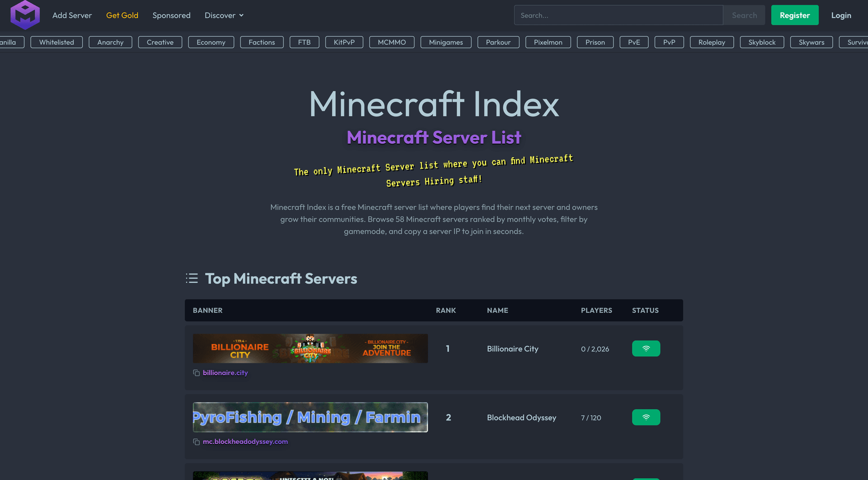Choose the Skyblock category tag
868x480 pixels.
[x=762, y=42]
